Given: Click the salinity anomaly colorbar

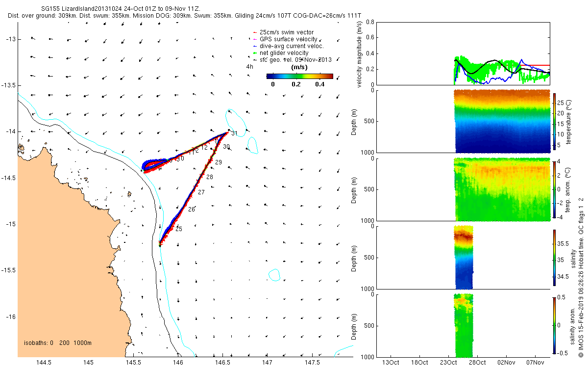Looking at the screenshot, I should (x=554, y=325).
